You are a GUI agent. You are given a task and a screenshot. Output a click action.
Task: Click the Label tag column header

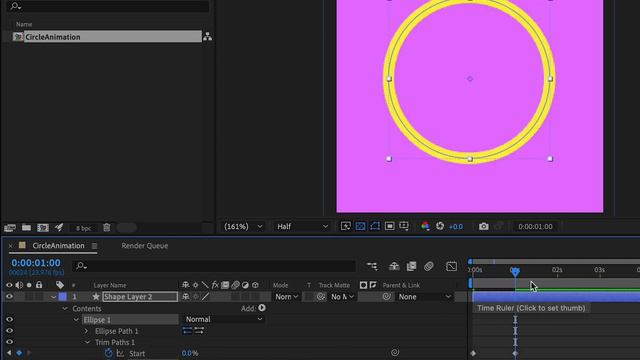pos(60,285)
